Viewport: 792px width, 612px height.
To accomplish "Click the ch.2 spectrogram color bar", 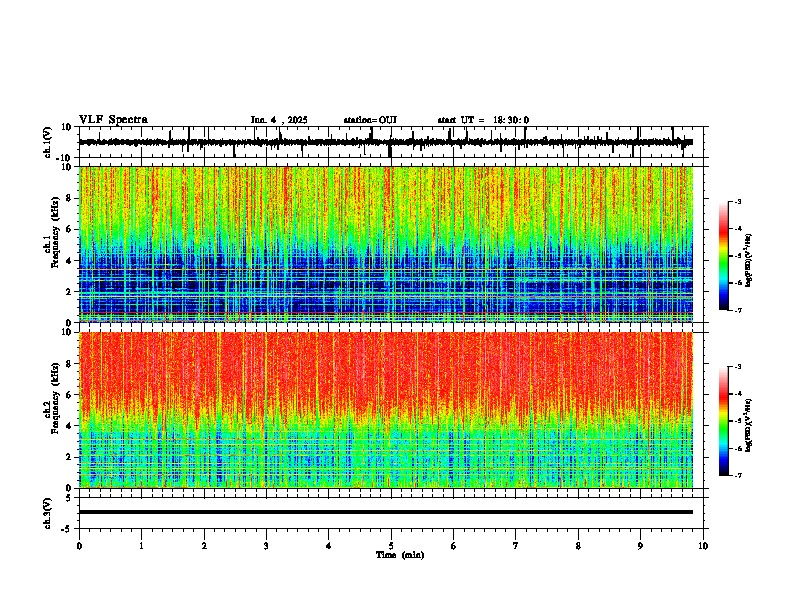I will tap(724, 421).
